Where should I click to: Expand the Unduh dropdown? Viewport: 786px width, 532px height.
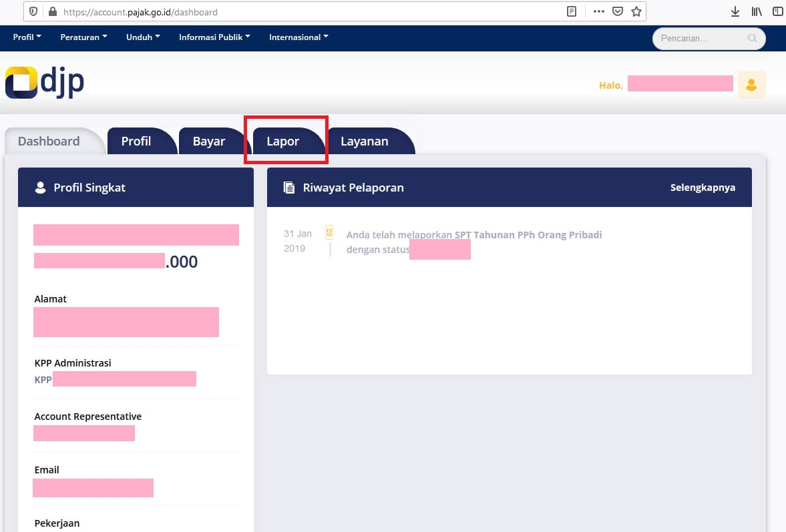click(x=142, y=37)
